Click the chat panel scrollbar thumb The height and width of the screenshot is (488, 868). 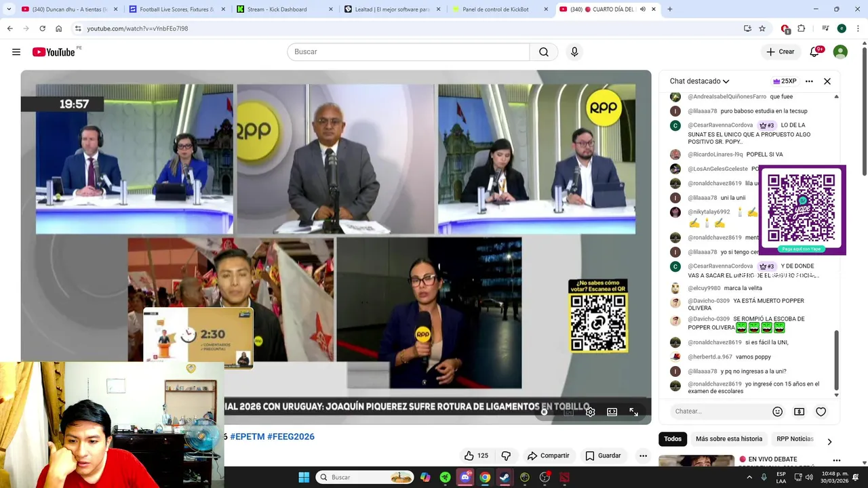[836, 359]
